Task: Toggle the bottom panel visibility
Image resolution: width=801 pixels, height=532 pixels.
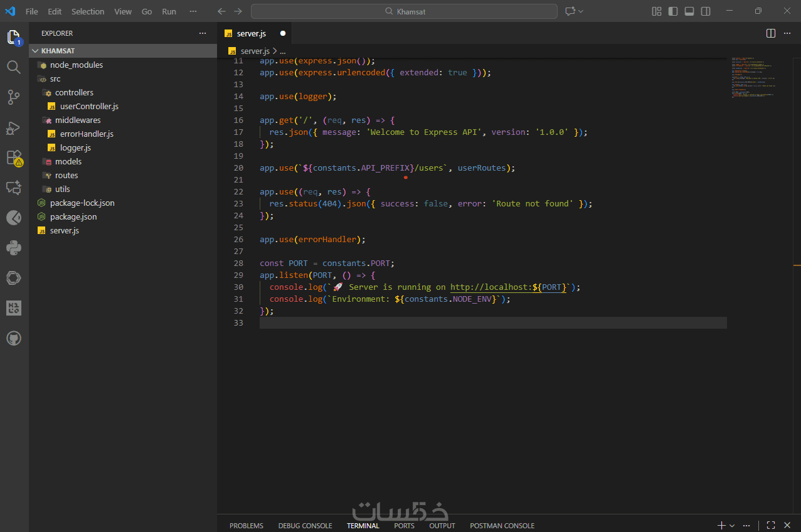Action: [689, 11]
